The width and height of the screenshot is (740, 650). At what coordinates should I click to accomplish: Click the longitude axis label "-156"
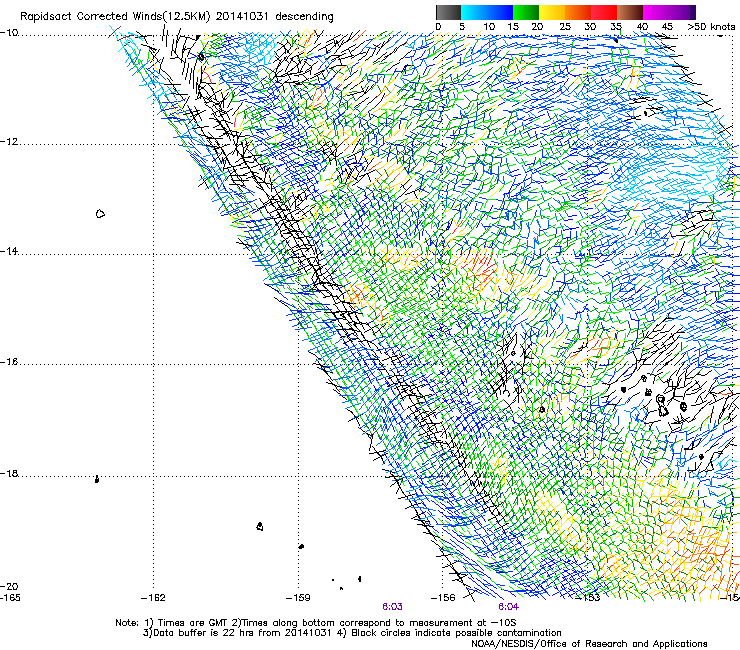click(443, 598)
